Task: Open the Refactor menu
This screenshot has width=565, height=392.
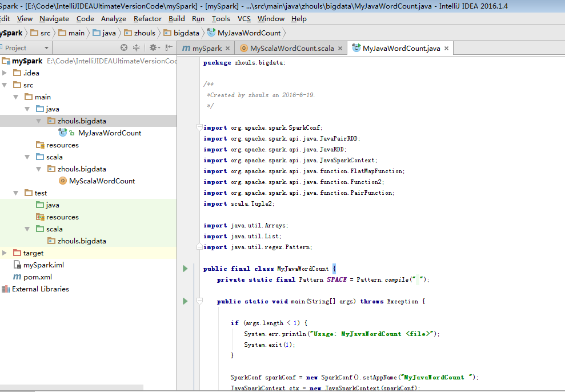Action: click(x=147, y=19)
